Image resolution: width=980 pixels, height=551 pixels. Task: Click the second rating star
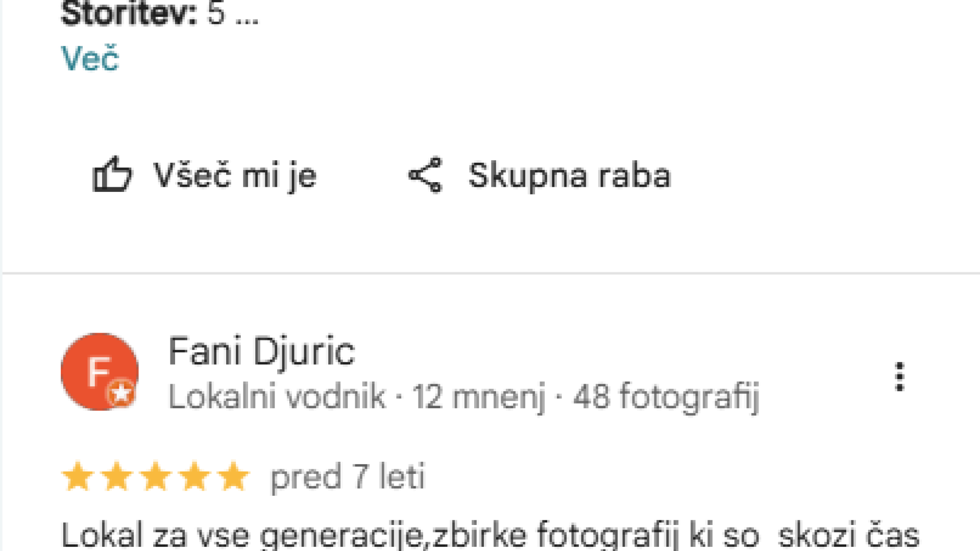116,477
